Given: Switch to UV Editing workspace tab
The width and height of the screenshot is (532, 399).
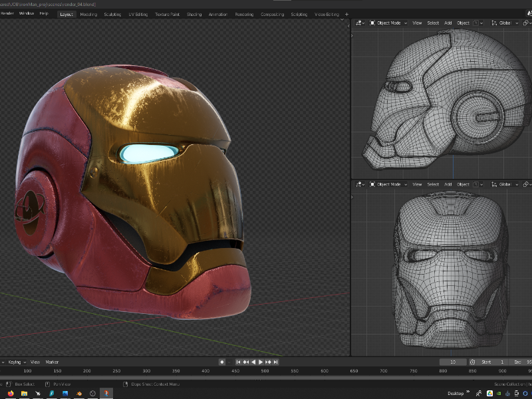Looking at the screenshot, I should click(x=138, y=14).
